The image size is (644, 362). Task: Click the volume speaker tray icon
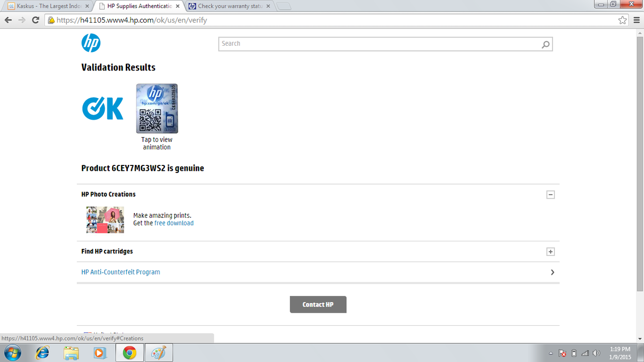(x=597, y=353)
